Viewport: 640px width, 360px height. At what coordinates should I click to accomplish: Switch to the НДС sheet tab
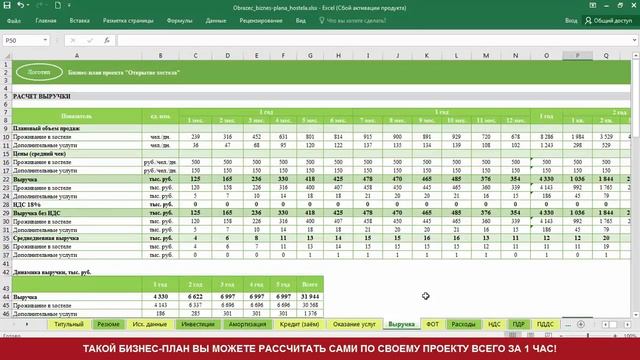[x=494, y=324]
